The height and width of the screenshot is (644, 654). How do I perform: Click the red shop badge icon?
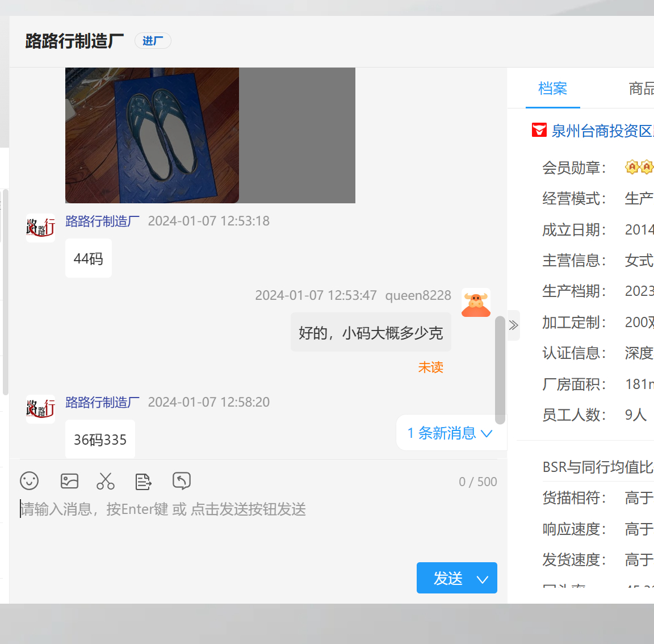pyautogui.click(x=539, y=131)
